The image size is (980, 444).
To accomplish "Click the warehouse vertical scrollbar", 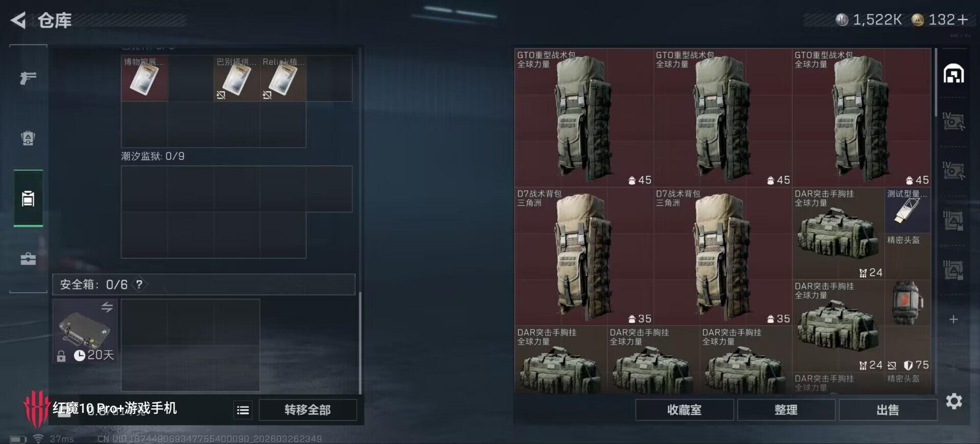I will 936,82.
